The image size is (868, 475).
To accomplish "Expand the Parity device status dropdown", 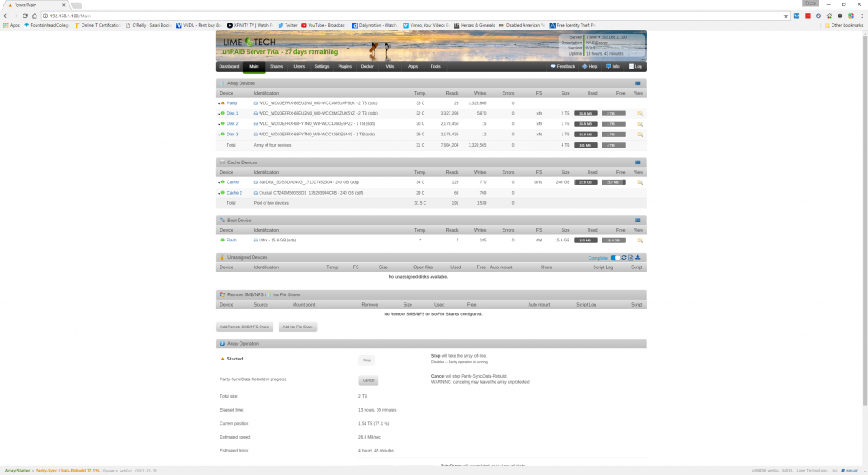I will point(219,103).
